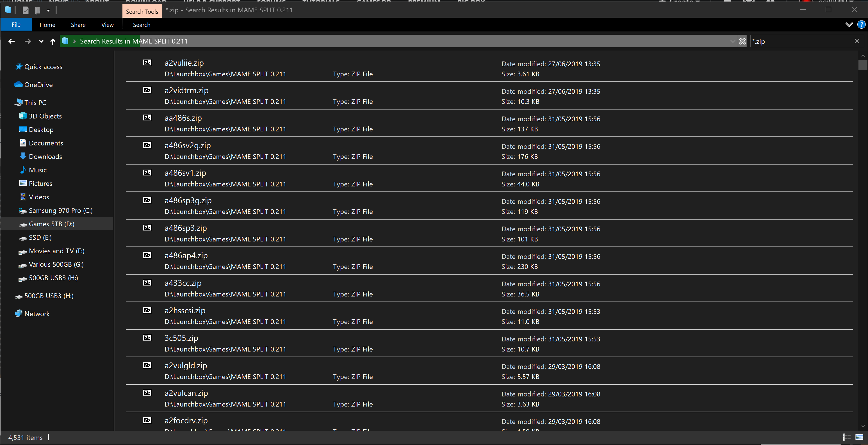
Task: Open Network in navigation pane
Action: 37,314
